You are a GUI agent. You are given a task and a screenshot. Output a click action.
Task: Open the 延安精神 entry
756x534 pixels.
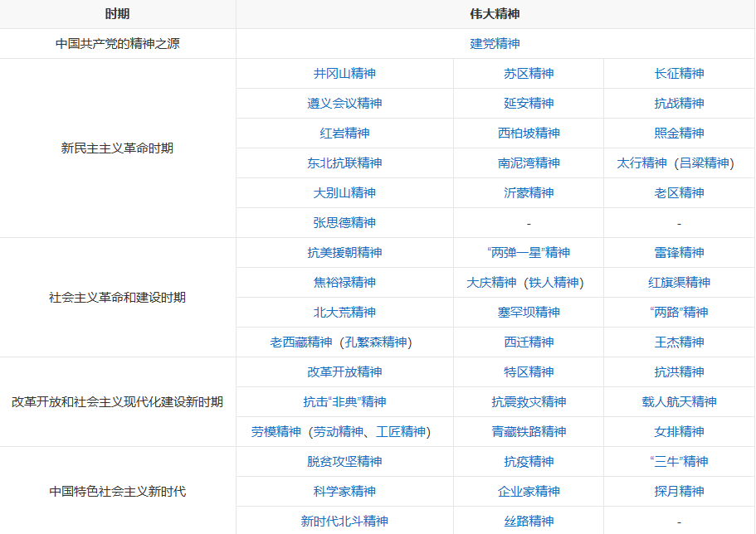[x=529, y=104]
